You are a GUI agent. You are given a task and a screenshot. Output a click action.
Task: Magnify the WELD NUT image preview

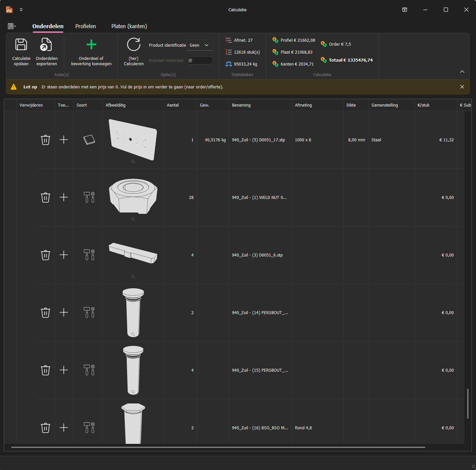coord(133,219)
